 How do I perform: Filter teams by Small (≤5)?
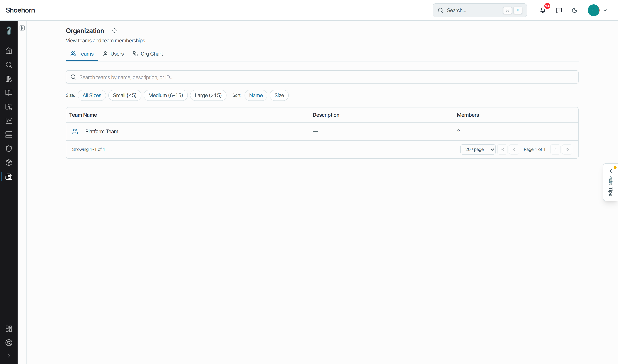coord(125,95)
